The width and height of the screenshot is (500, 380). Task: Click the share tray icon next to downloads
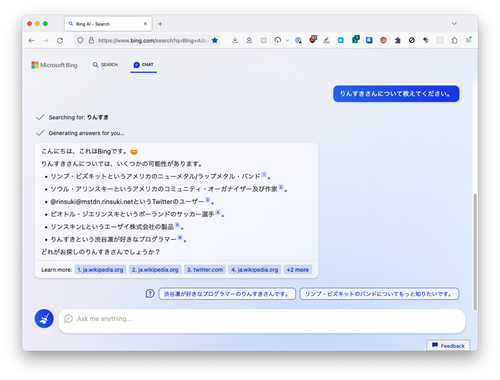pos(249,40)
